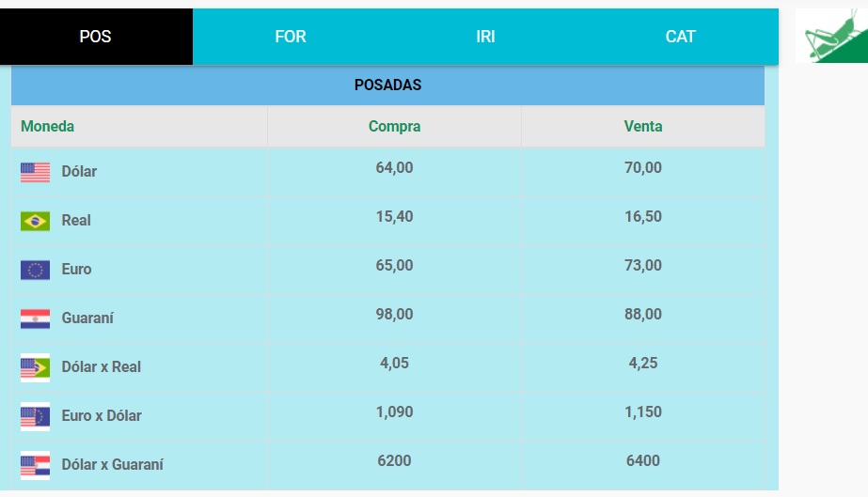Viewport: 868px width, 497px height.
Task: Click the Paraguay flag icon beside Guaraní
Action: coord(35,318)
